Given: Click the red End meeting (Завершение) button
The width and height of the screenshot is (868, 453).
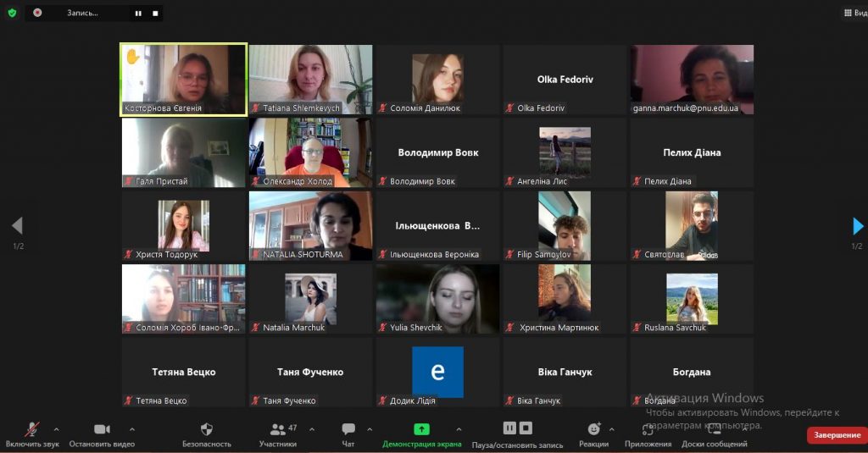Looking at the screenshot, I should [x=837, y=435].
